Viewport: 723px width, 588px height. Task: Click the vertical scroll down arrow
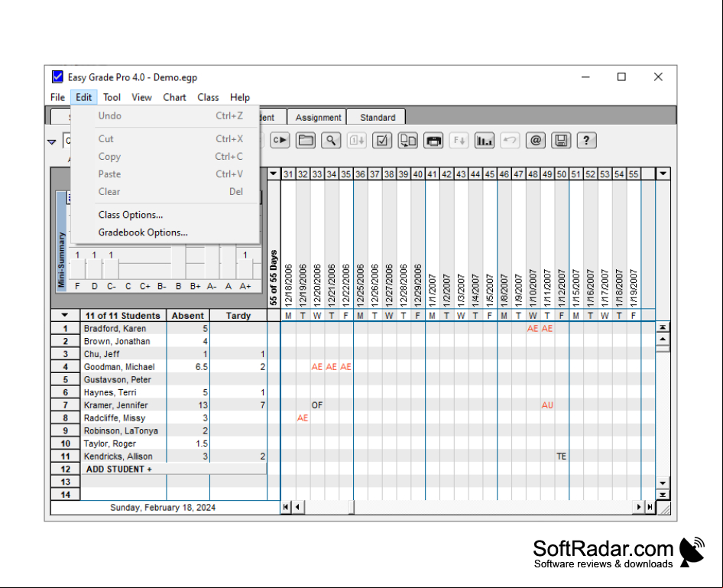pos(663,483)
